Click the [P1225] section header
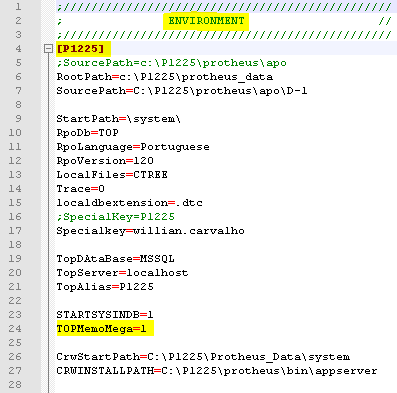 [80, 49]
